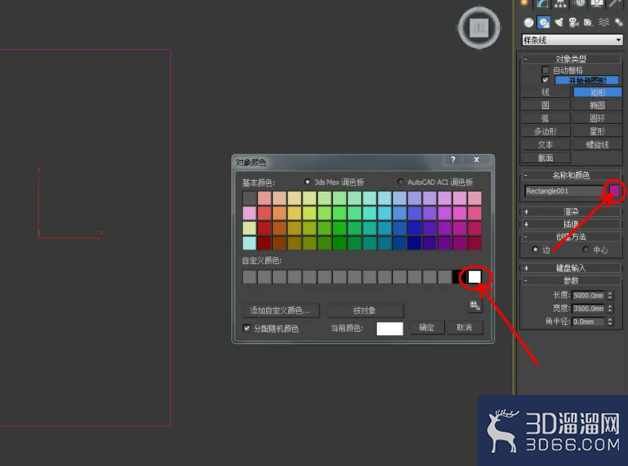Image resolution: width=628 pixels, height=466 pixels.
Task: Click the ? help button of the color dialog
Action: tap(453, 160)
